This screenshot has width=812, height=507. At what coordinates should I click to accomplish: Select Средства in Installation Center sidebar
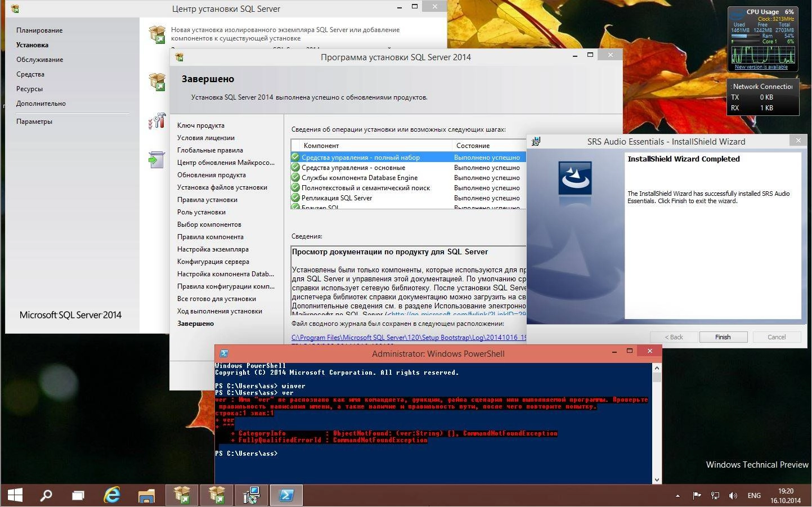point(30,74)
